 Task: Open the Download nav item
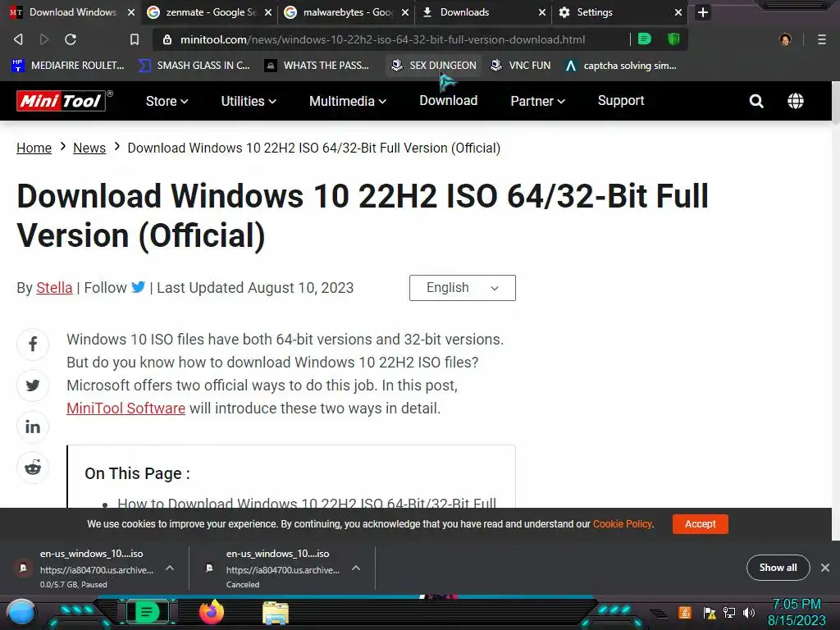449,101
